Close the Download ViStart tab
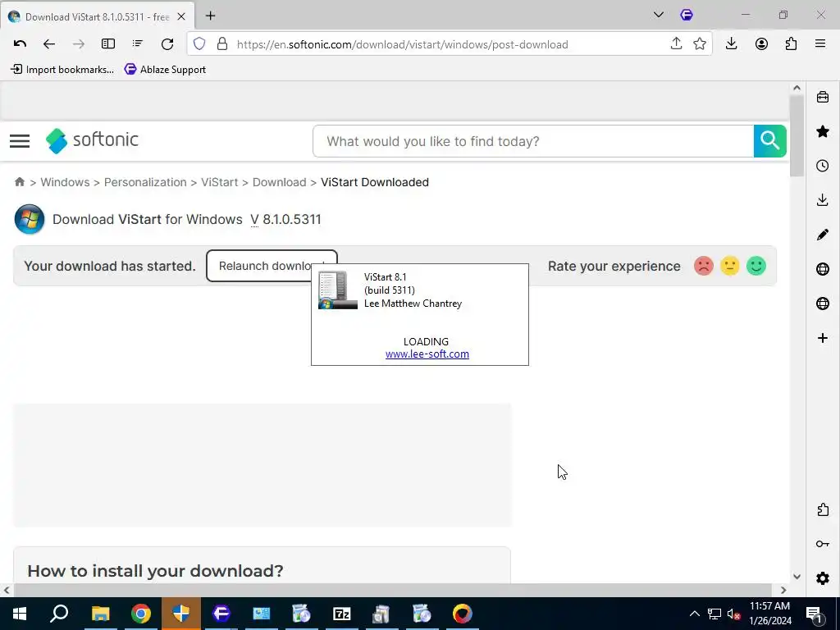 [181, 16]
